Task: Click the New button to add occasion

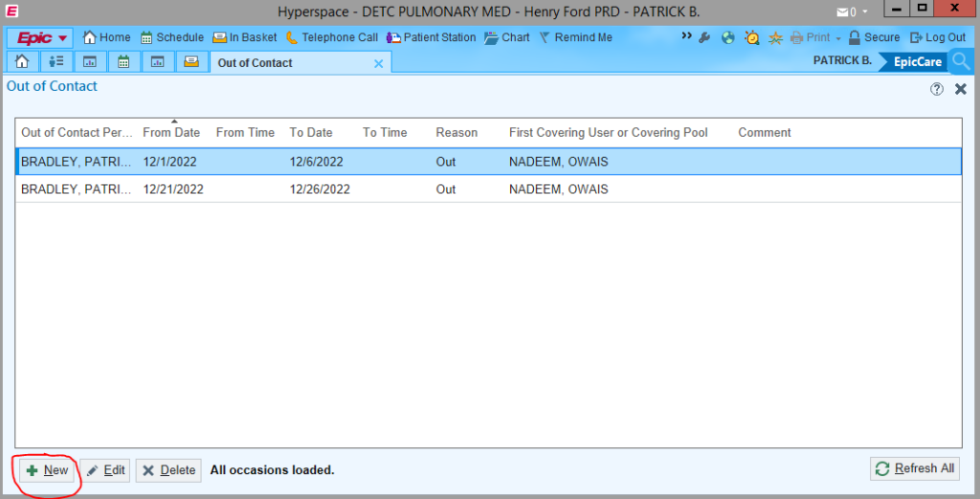Action: [47, 470]
